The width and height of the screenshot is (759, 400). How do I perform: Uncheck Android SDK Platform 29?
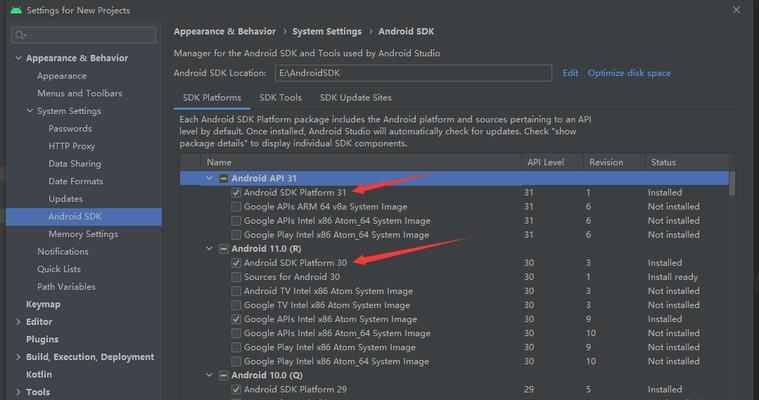(236, 389)
